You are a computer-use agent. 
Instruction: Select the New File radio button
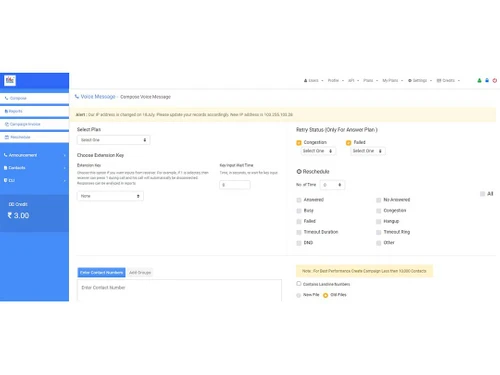coord(298,295)
